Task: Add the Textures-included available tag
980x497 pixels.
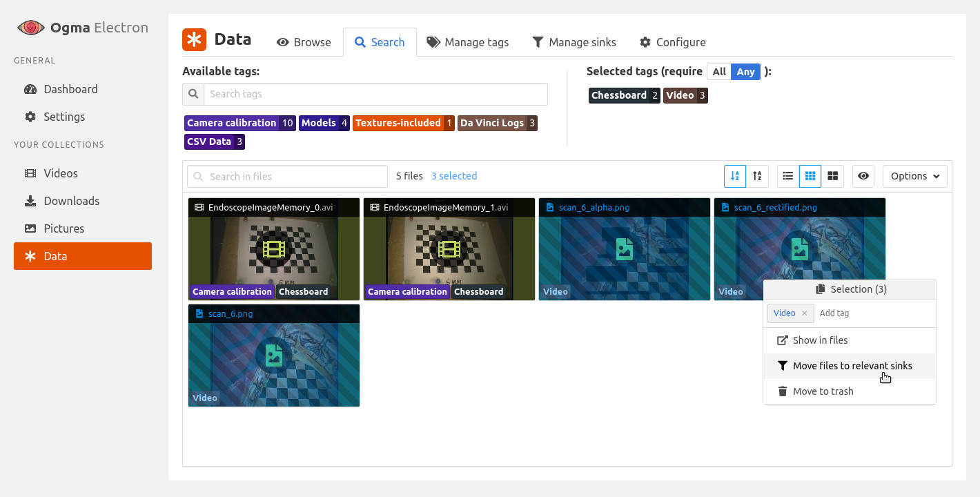Action: [404, 123]
